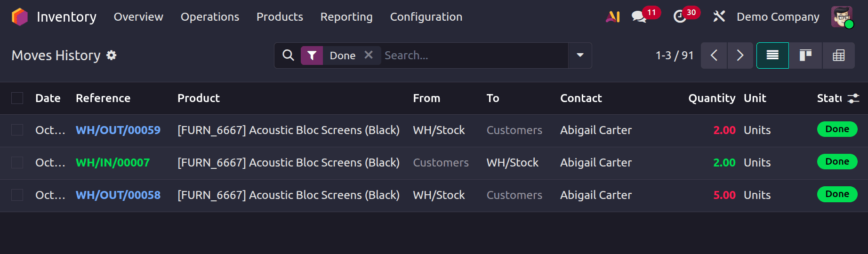Click into the Search input field

coord(473,56)
